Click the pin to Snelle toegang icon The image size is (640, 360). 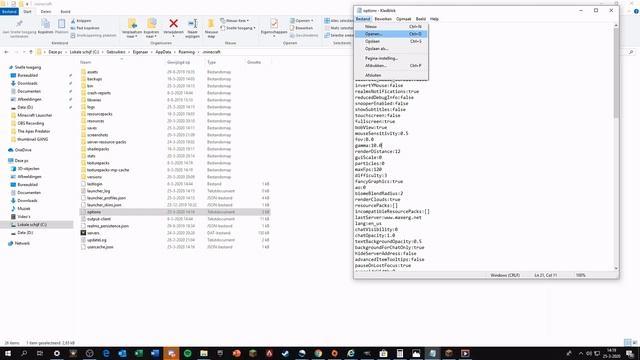pyautogui.click(x=19, y=24)
